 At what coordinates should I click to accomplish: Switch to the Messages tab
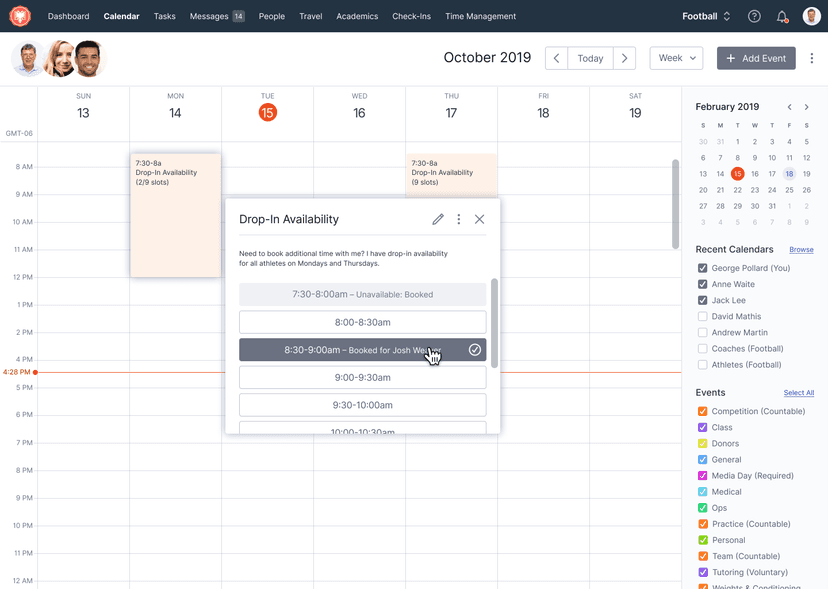click(216, 17)
